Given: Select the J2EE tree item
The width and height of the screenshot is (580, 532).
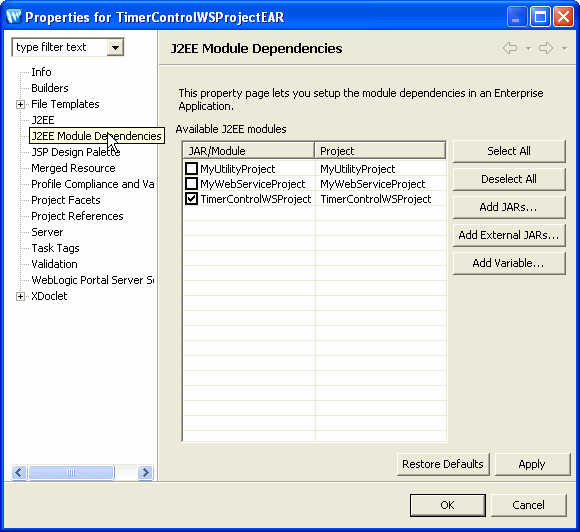Looking at the screenshot, I should tap(43, 120).
